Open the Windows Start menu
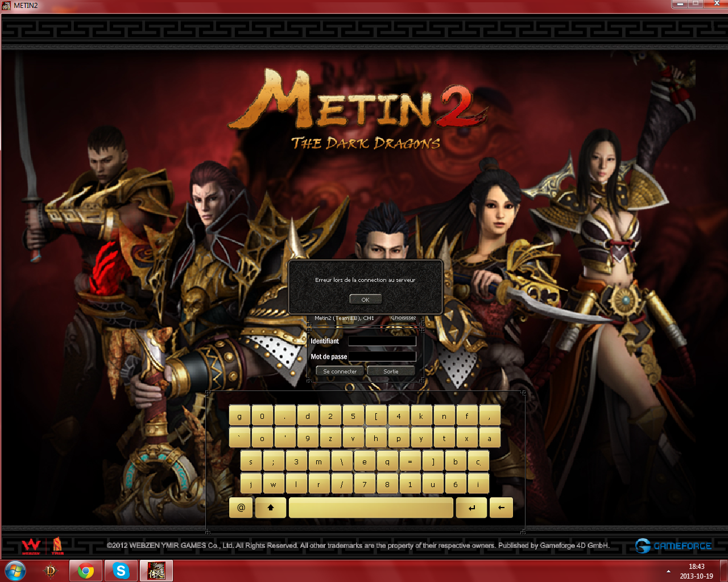Image resolution: width=728 pixels, height=582 pixels. [x=15, y=571]
